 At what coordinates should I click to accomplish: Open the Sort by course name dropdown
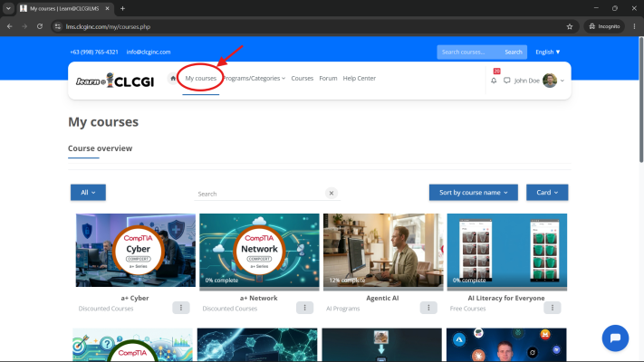coord(474,193)
